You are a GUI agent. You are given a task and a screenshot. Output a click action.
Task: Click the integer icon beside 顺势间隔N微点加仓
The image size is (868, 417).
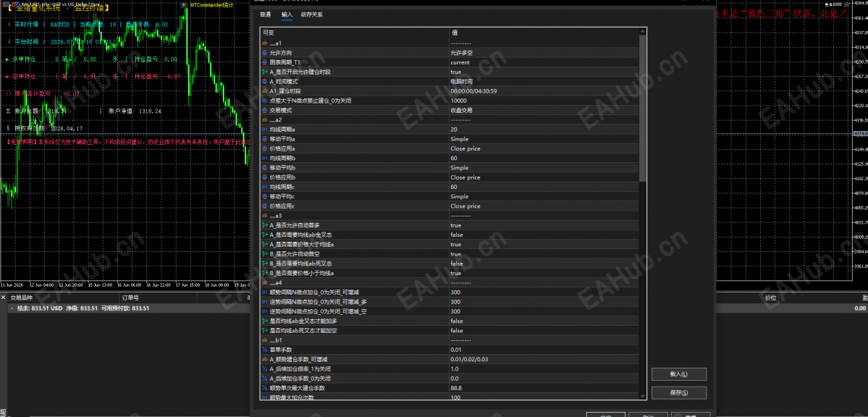point(265,292)
